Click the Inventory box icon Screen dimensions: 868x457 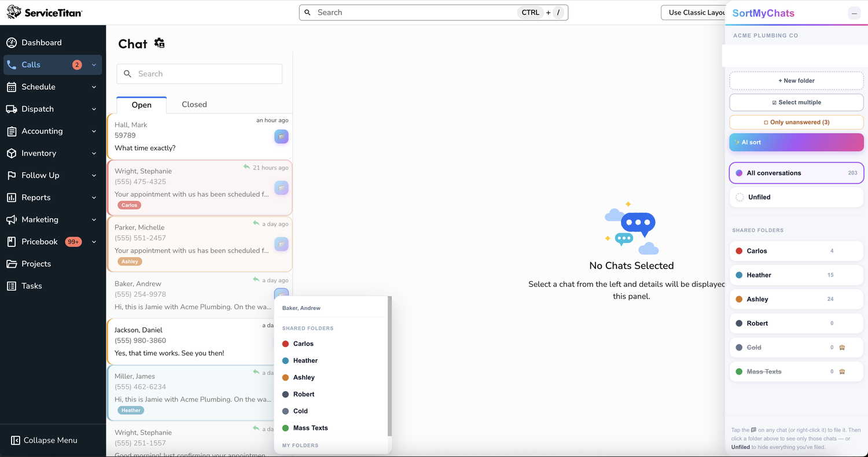click(x=12, y=153)
